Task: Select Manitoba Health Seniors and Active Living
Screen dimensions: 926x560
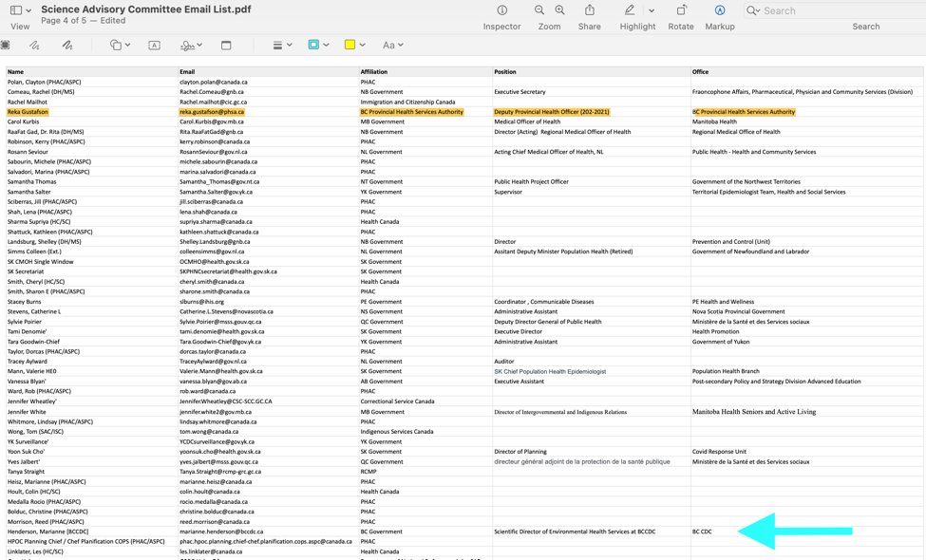Action: pos(753,412)
